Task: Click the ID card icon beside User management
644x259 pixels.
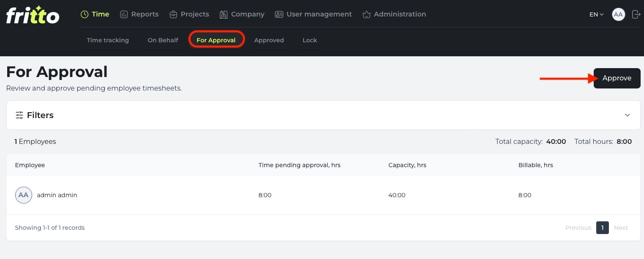Action: point(279,14)
